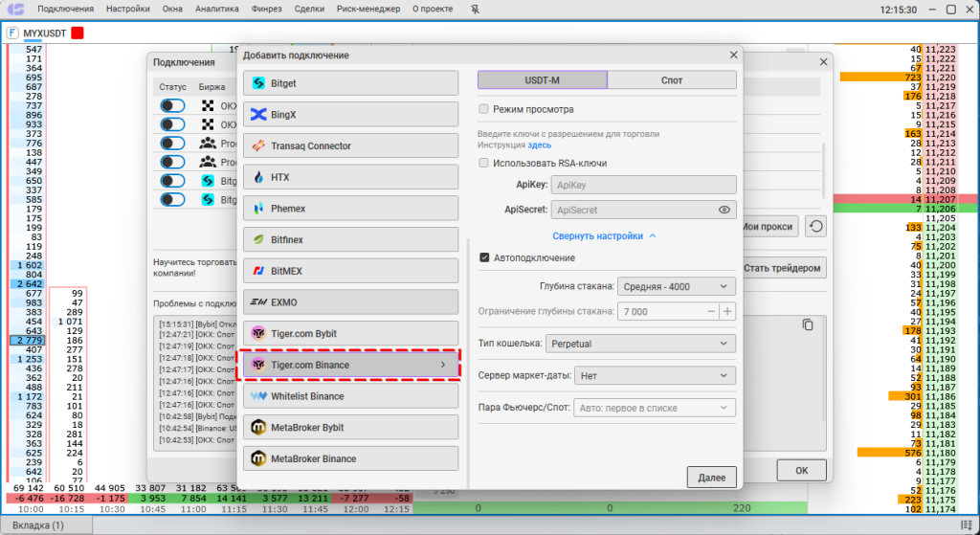This screenshot has height=535, width=980.
Task: Click the panel icon at bottom-right status bar
Action: [x=966, y=525]
